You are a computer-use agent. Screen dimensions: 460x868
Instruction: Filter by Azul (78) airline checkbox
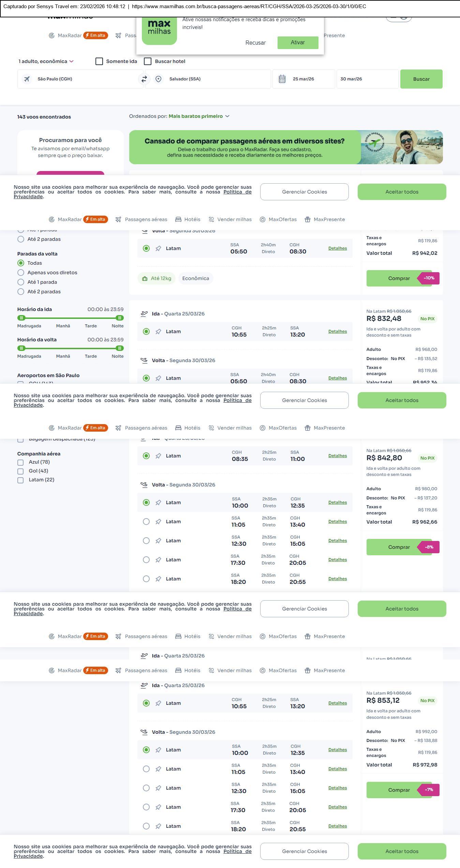pos(20,463)
